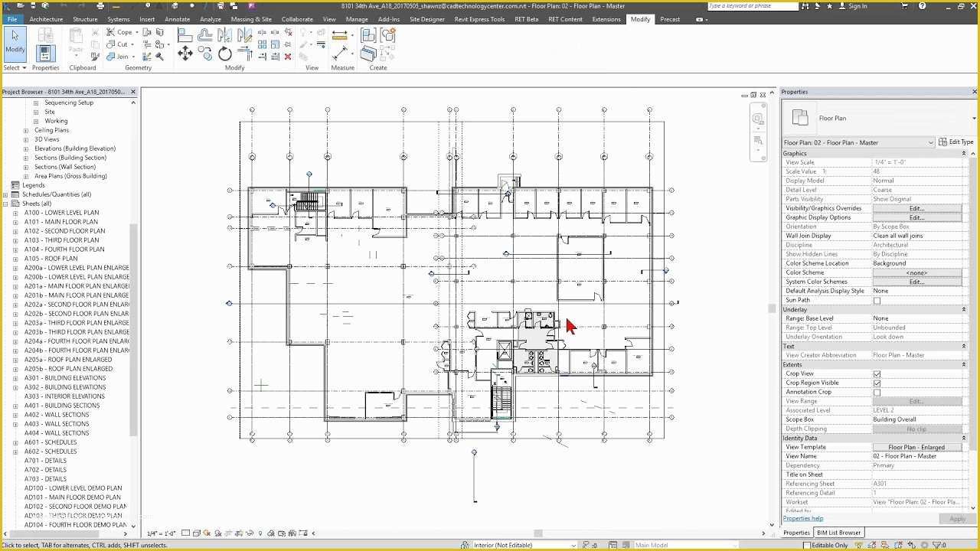
Task: Switch to the Collaborate ribbon tab
Action: tap(297, 19)
